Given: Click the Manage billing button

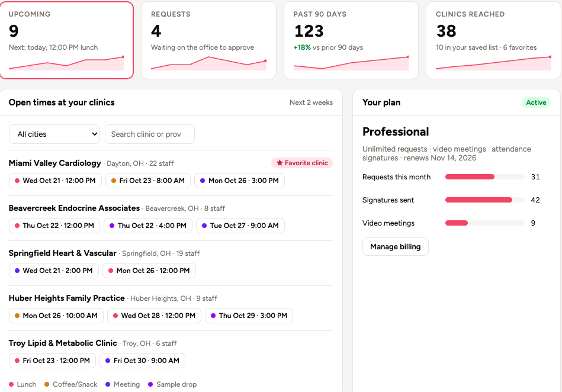Looking at the screenshot, I should (x=396, y=246).
